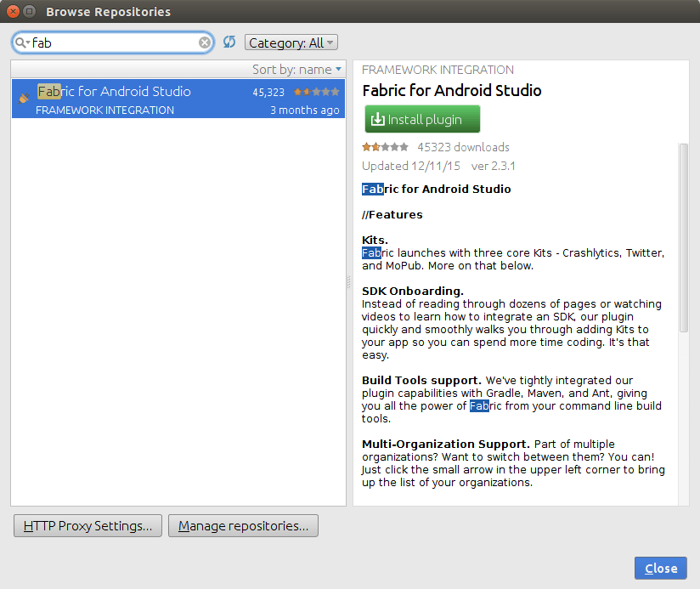
Task: Click the FRAMEWORK INTEGRATION label in list row
Action: (104, 110)
